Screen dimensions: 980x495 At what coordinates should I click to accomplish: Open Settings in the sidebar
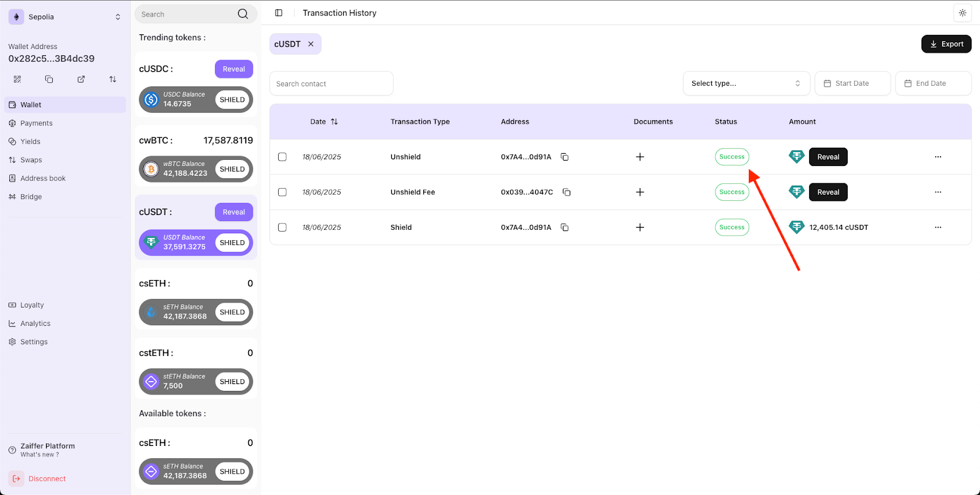click(65, 342)
